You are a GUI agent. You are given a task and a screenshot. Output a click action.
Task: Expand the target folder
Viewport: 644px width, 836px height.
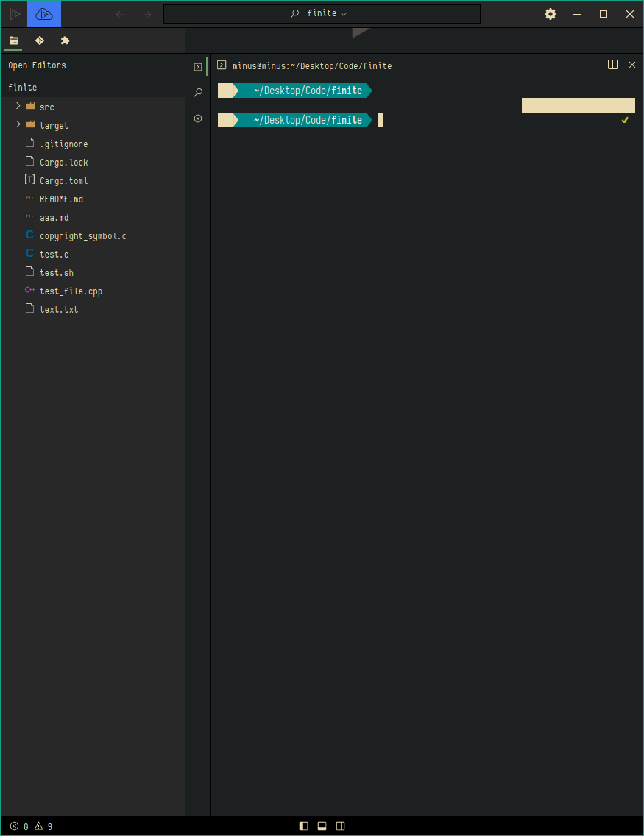(18, 124)
